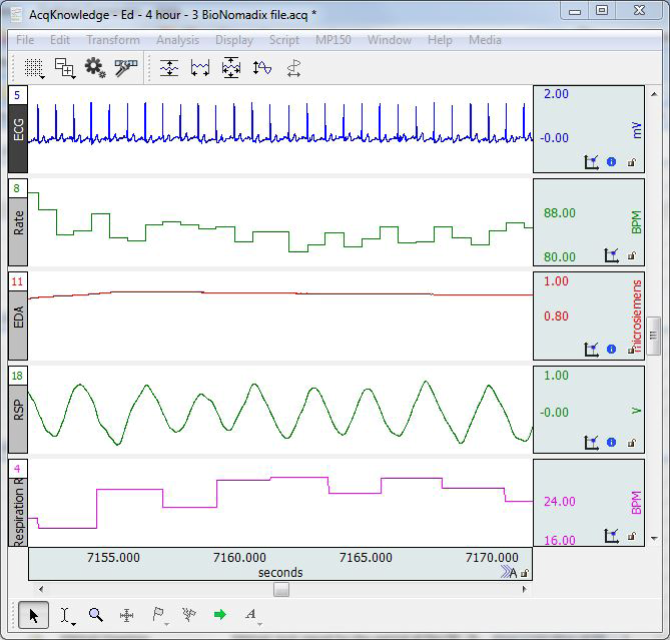The height and width of the screenshot is (640, 670).
Task: Toggle the grid display toolbar icon
Action: [33, 68]
